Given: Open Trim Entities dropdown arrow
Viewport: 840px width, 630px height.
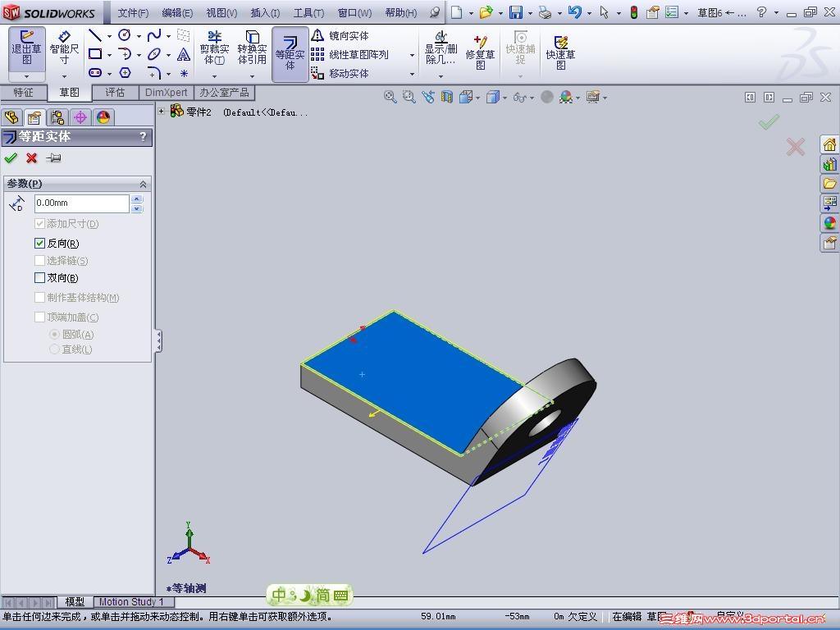Looking at the screenshot, I should click(214, 75).
